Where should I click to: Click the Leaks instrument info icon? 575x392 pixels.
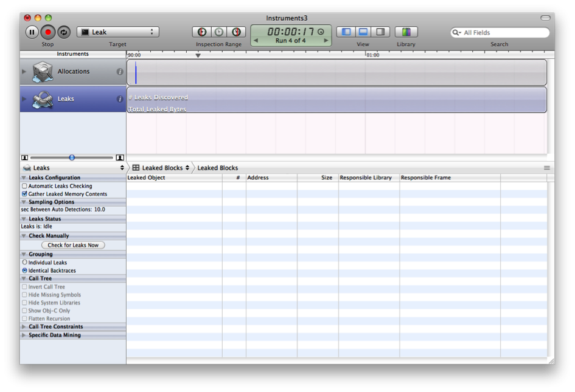coord(120,99)
